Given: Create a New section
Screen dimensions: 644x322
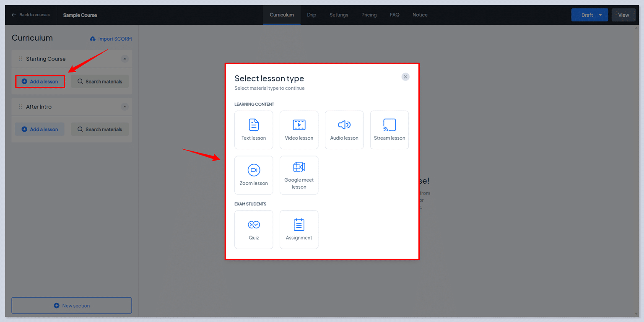Looking at the screenshot, I should click(x=71, y=305).
